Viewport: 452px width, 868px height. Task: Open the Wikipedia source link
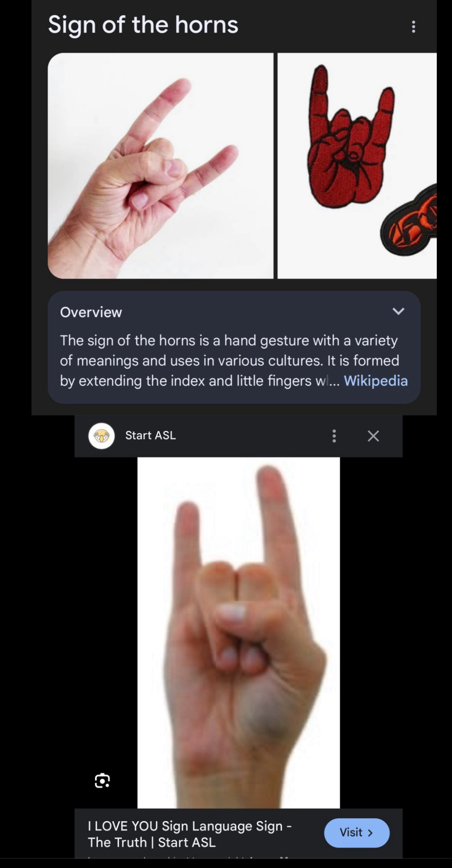pyautogui.click(x=376, y=381)
